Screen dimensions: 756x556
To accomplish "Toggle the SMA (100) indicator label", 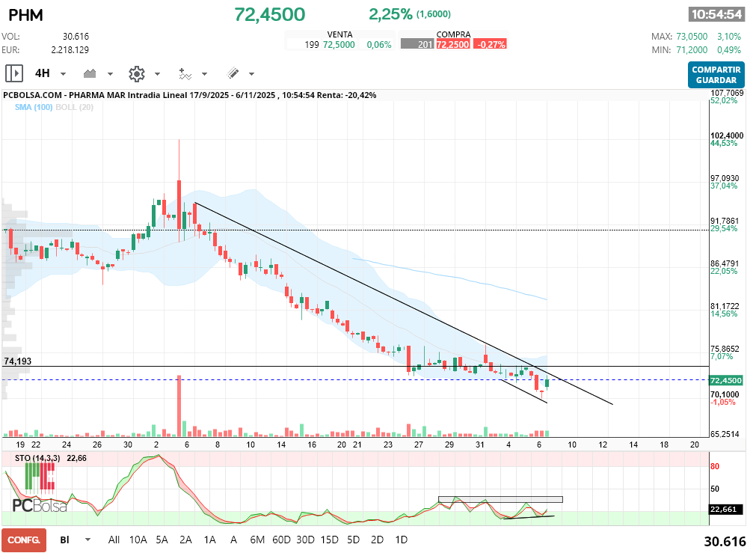I will [33, 108].
